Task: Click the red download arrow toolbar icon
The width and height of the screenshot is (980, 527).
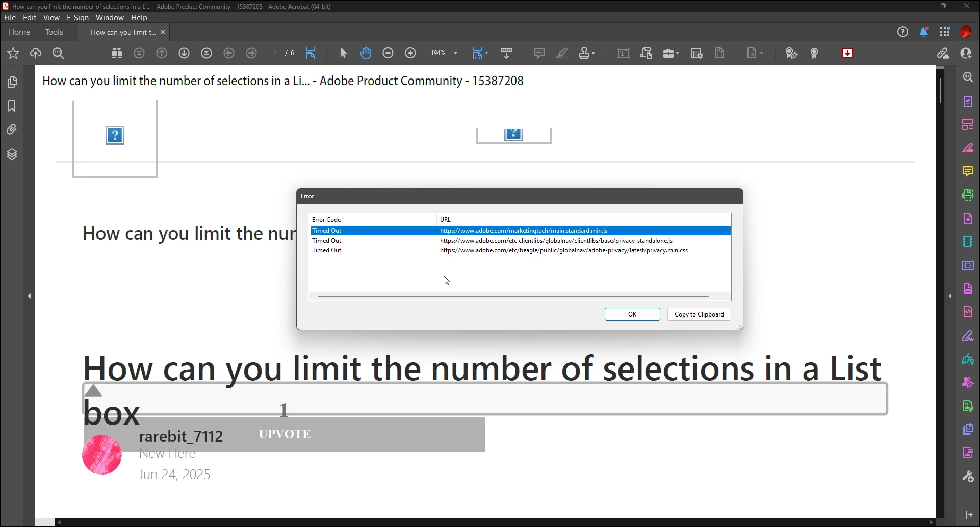Action: point(848,53)
